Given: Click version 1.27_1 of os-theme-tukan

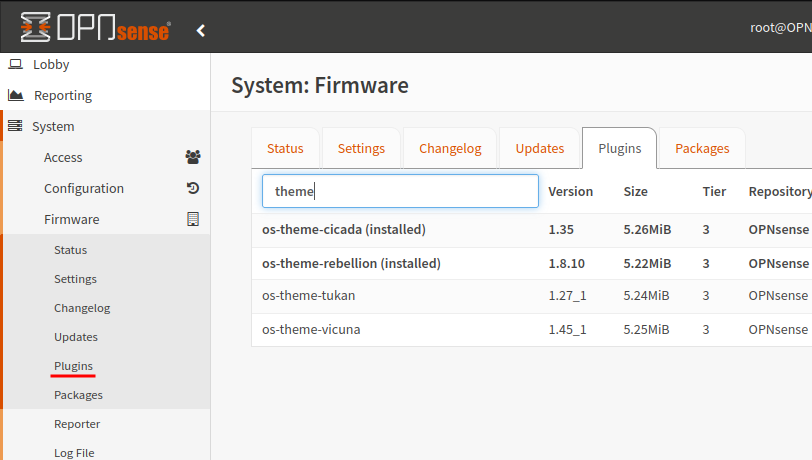Looking at the screenshot, I should click(567, 296).
